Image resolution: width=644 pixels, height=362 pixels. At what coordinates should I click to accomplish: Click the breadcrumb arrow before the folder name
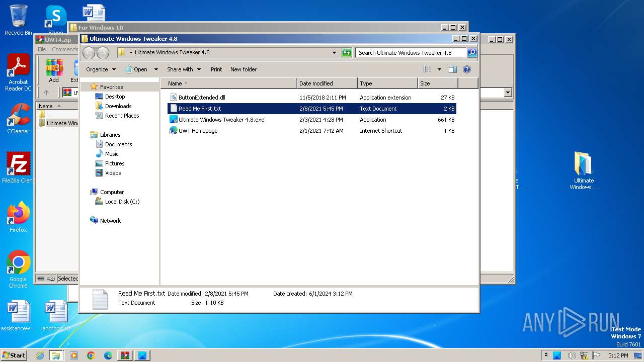tap(131, 52)
